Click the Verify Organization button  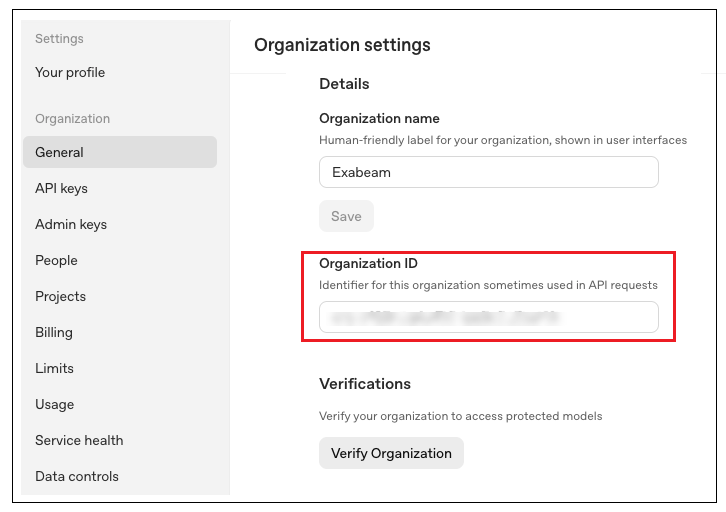[x=391, y=453]
